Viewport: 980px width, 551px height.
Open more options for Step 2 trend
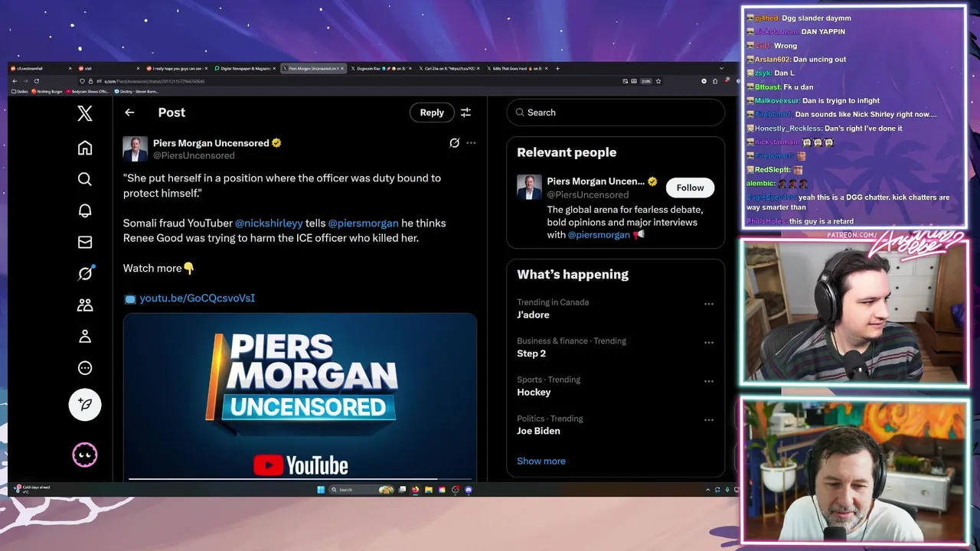pos(709,343)
